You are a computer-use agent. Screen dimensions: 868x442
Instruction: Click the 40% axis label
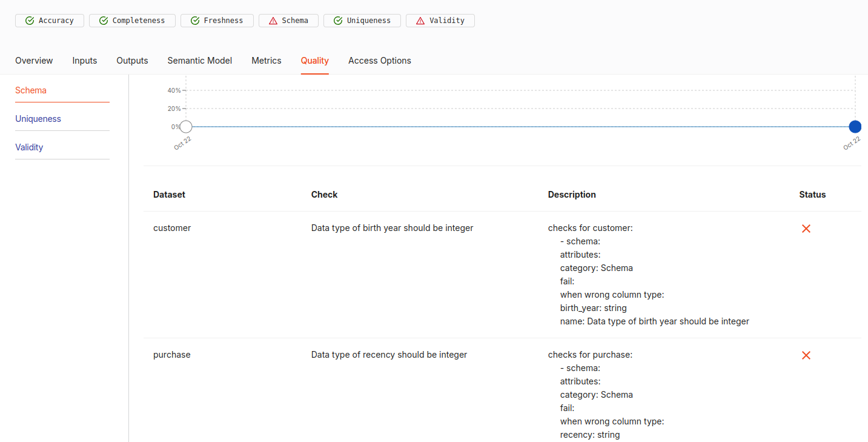click(x=174, y=90)
